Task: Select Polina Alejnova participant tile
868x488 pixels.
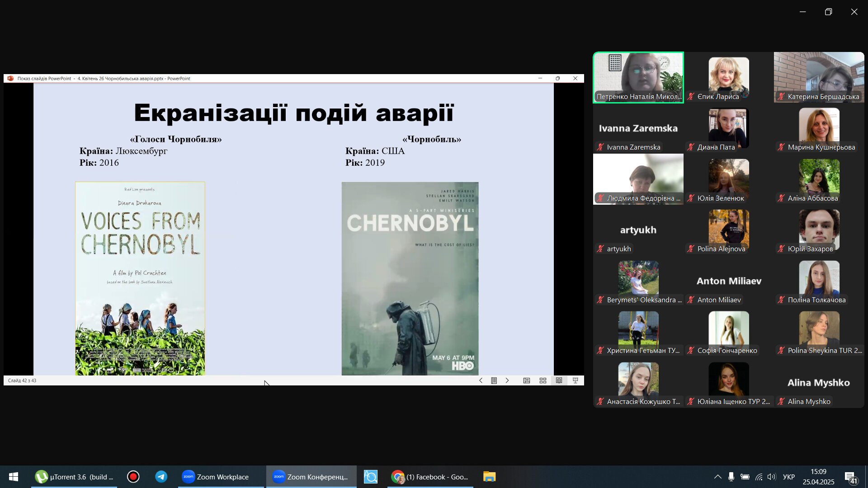Action: point(729,230)
